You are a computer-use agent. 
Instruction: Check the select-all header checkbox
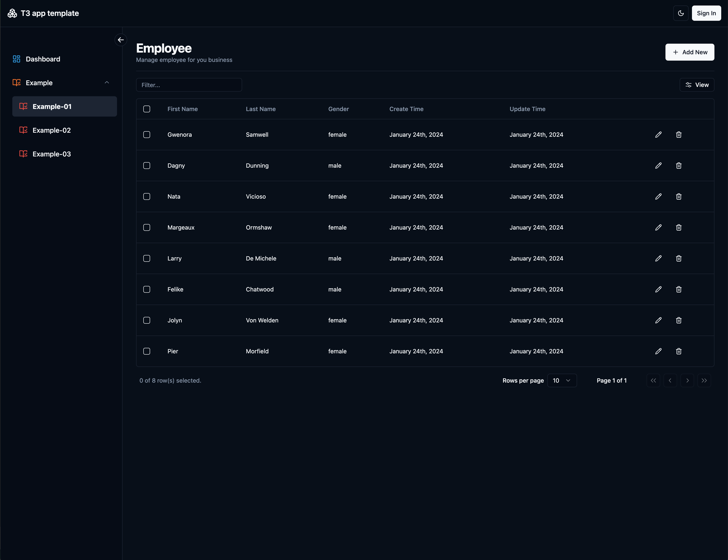click(x=147, y=109)
